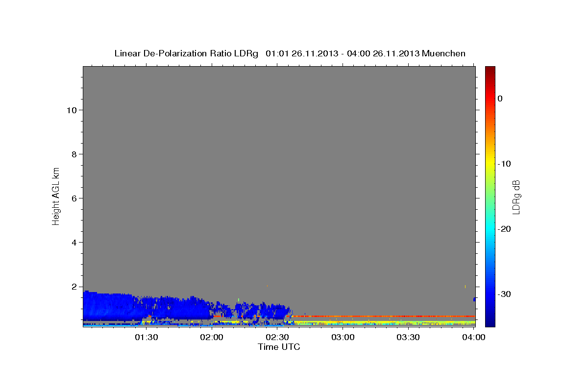Click the dark blue bottom of the colorbar
Image resolution: width=588 pixels, height=392 pixels.
click(490, 321)
